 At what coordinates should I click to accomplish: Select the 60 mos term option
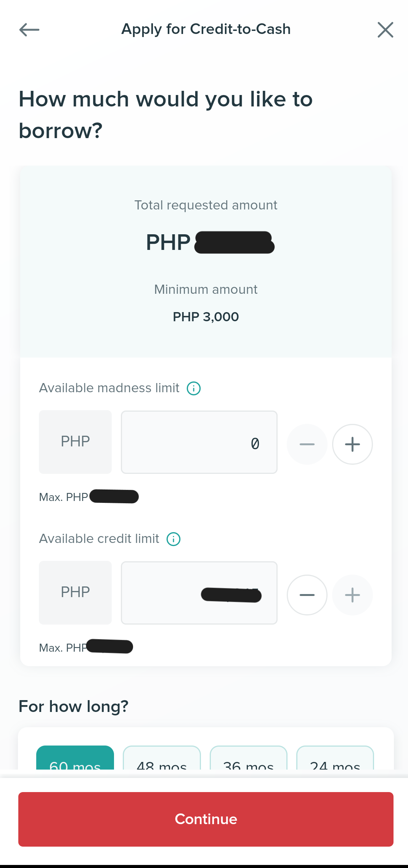coord(75,758)
